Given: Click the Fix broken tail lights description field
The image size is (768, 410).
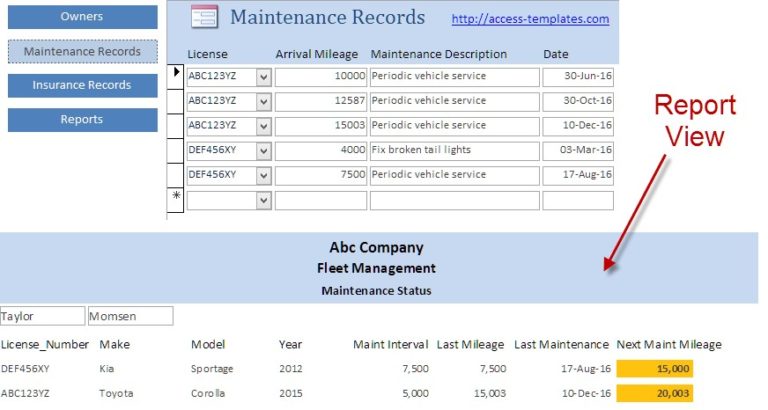Looking at the screenshot, I should [453, 150].
